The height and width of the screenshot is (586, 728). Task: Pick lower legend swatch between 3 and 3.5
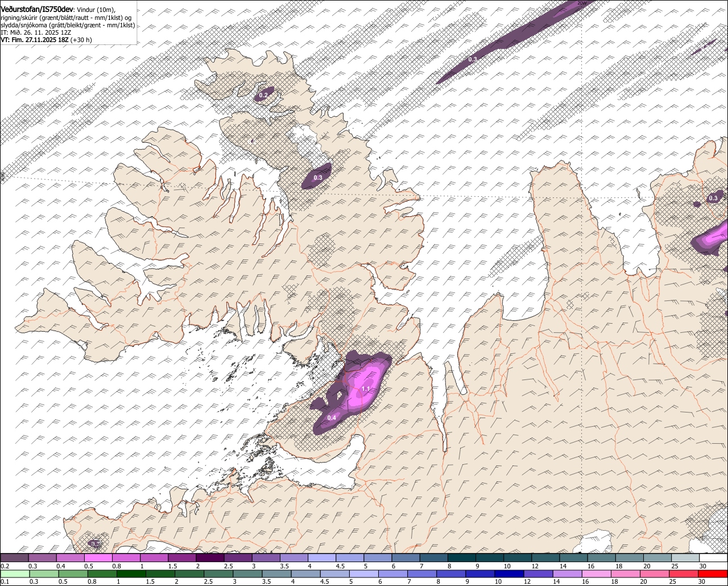pos(247,573)
